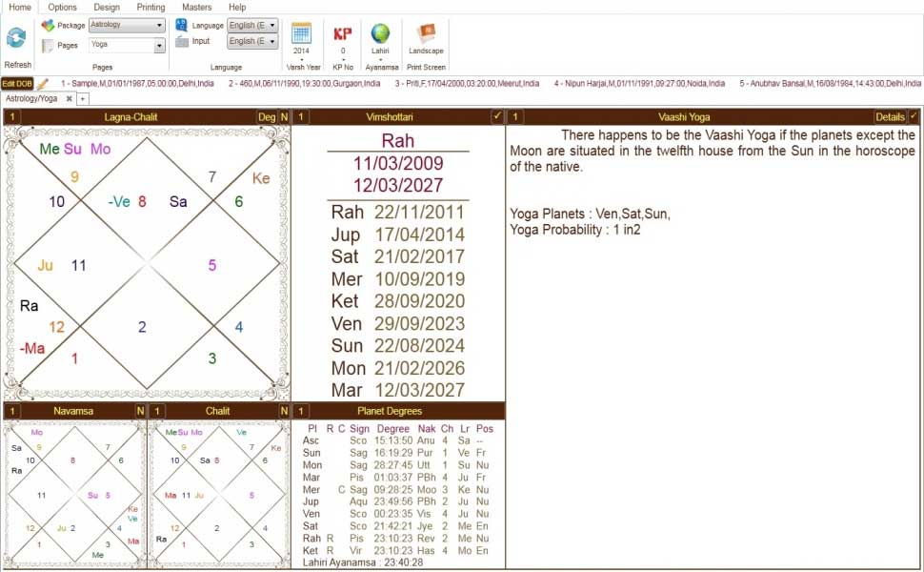Click the Refresh icon
The height and width of the screenshot is (572, 924).
[x=16, y=39]
